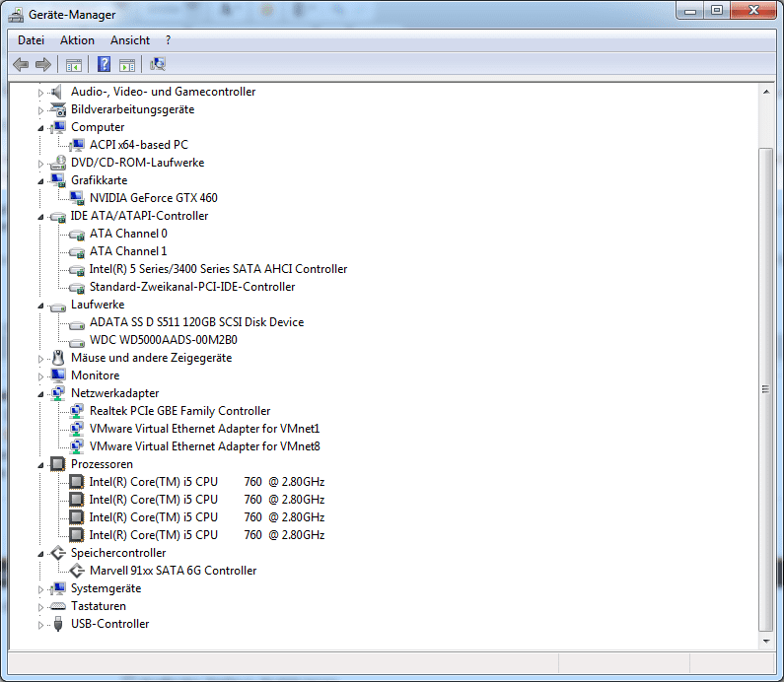Collapse the Prozessoren node
The width and height of the screenshot is (784, 682).
pos(40,465)
